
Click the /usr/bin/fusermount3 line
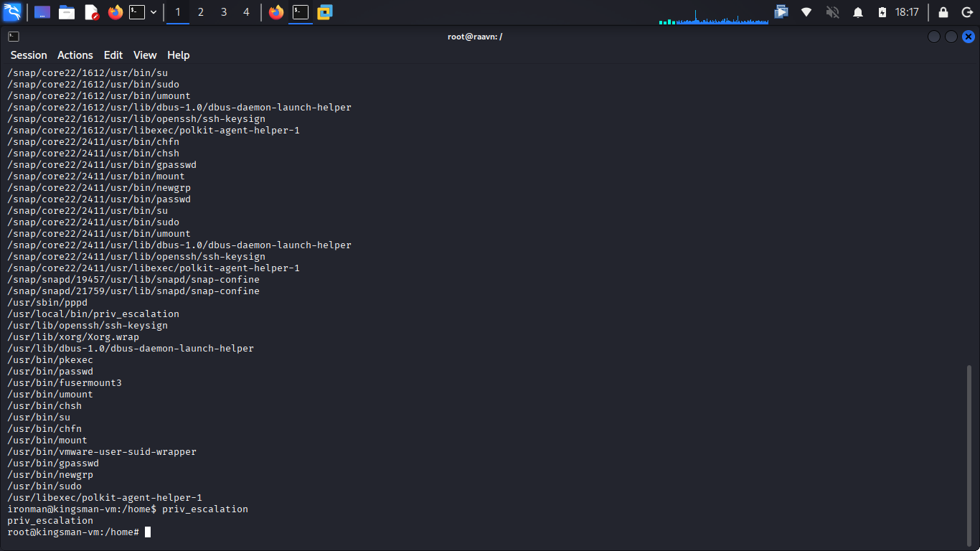click(65, 383)
